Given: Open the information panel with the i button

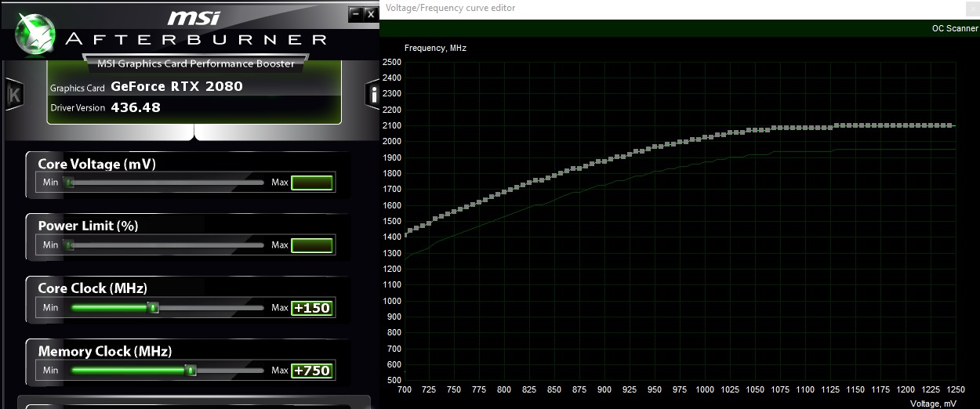Looking at the screenshot, I should coord(373,94).
